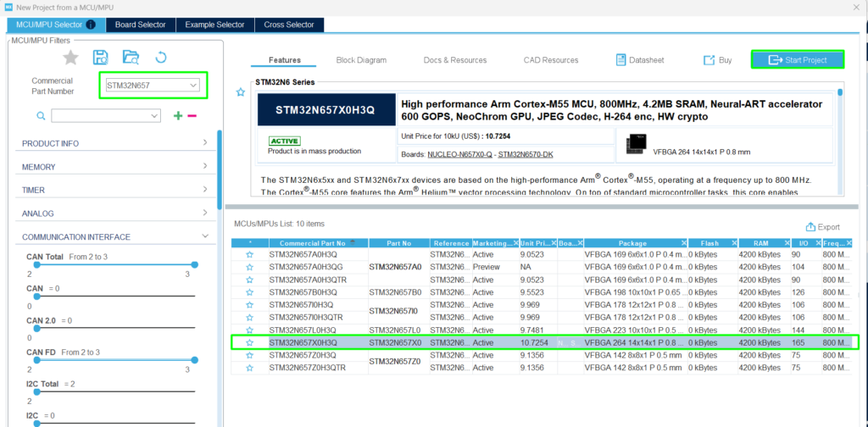Viewport: 868px width, 427px height.
Task: Export the MCUs list
Action: pos(822,227)
